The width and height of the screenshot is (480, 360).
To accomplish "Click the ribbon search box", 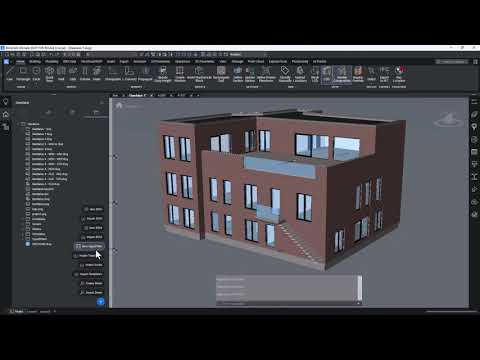I will (451, 62).
